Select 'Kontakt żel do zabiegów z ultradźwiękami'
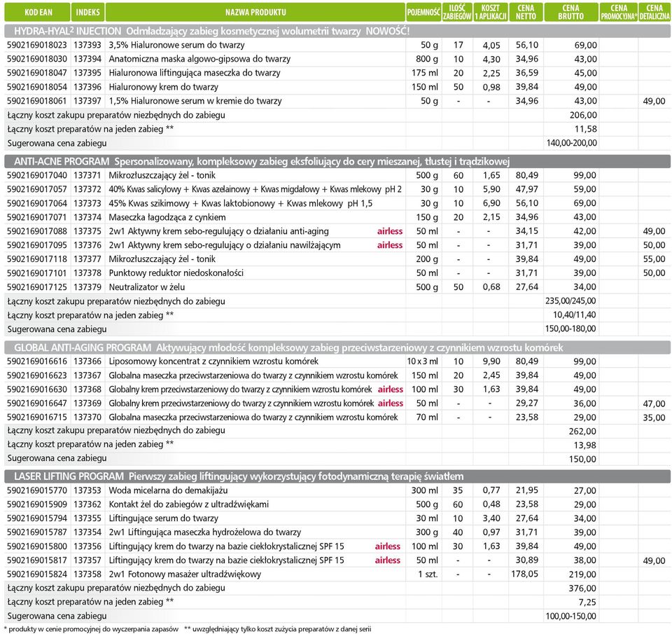 pos(188,504)
